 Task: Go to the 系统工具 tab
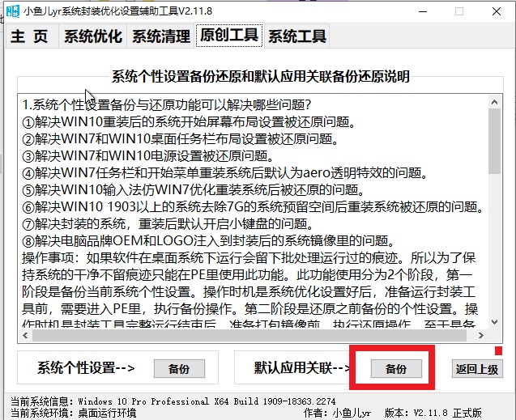pyautogui.click(x=296, y=36)
